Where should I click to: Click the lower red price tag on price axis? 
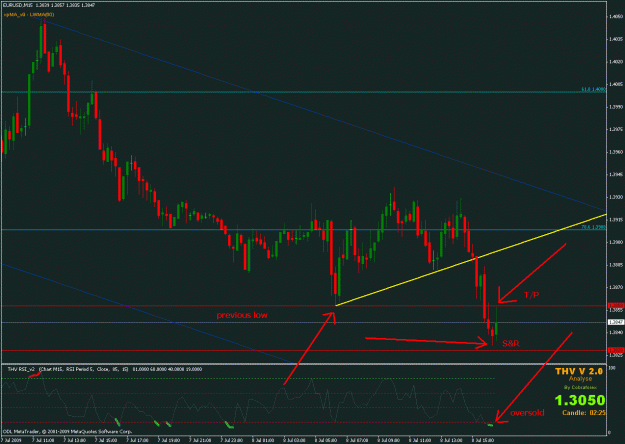coord(616,350)
